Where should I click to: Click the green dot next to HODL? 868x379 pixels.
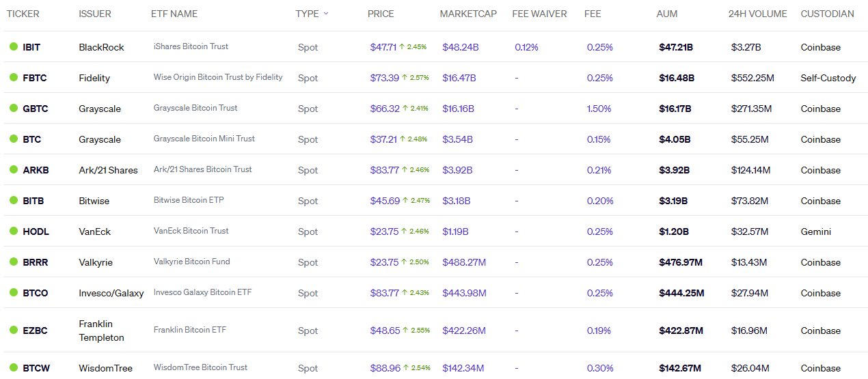pos(13,231)
